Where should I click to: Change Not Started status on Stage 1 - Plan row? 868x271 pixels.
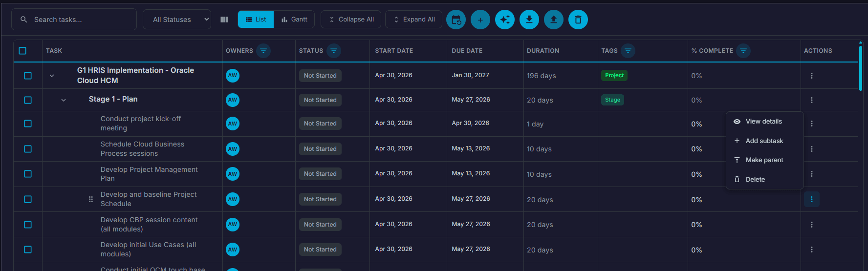pyautogui.click(x=320, y=100)
